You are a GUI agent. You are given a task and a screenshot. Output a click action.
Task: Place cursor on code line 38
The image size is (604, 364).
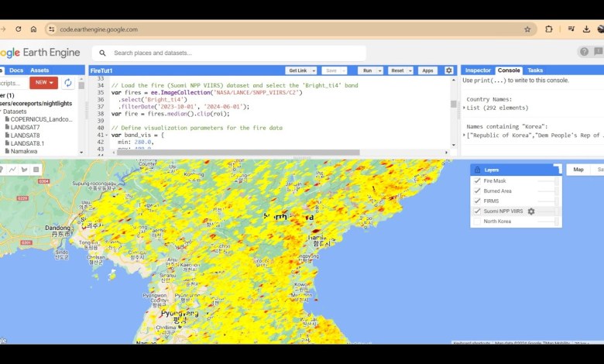(x=170, y=114)
